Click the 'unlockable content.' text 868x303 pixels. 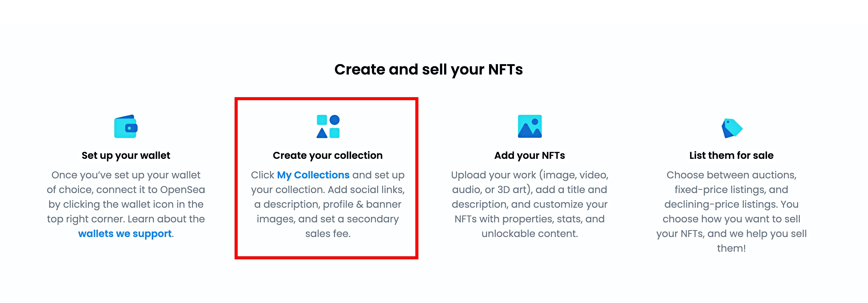[529, 234]
